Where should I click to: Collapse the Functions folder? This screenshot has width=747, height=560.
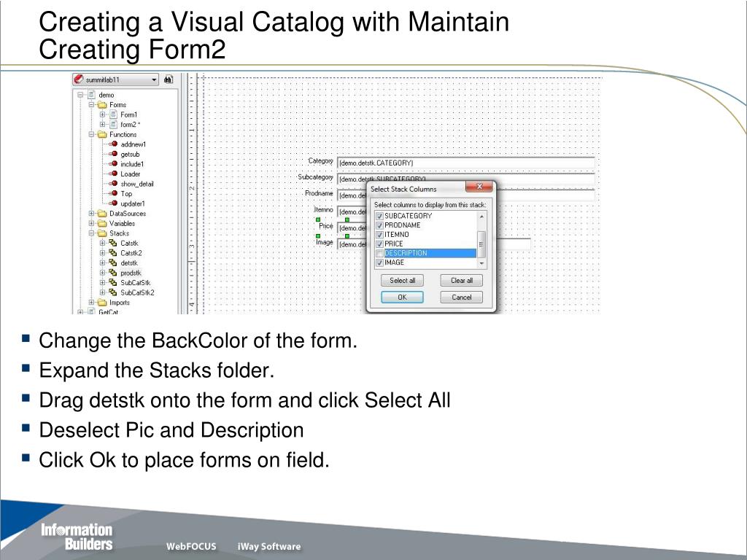pyautogui.click(x=91, y=134)
